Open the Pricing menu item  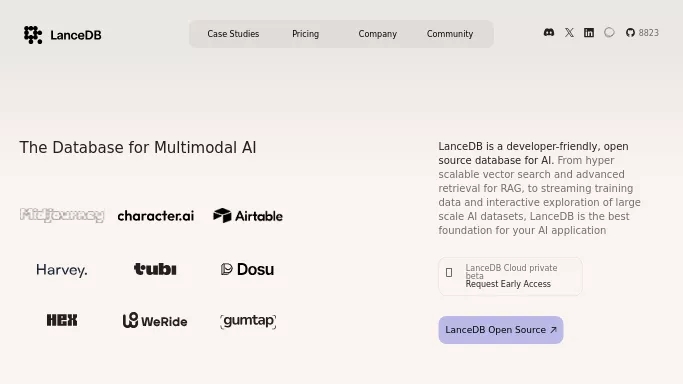pyautogui.click(x=305, y=34)
